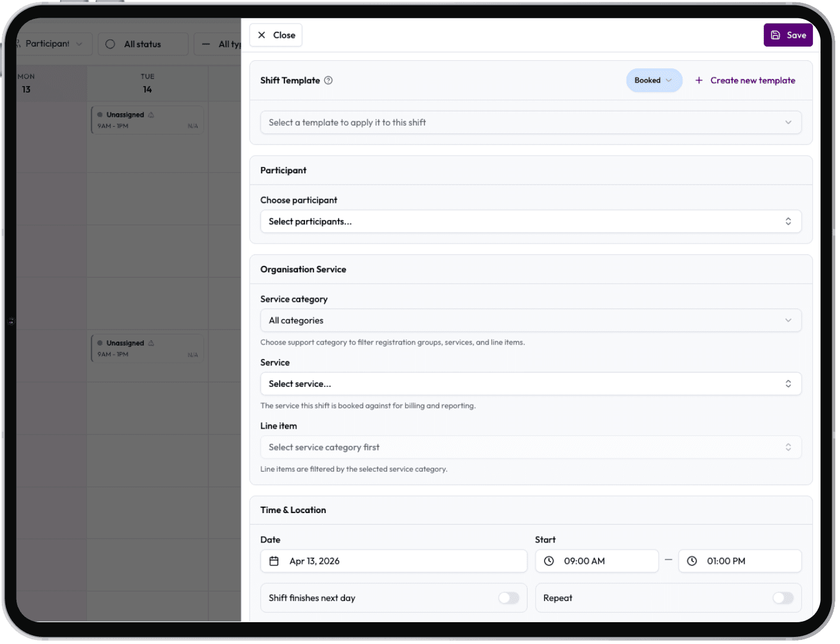This screenshot has width=840, height=644.
Task: Select the TUE 14 column header
Action: point(147,84)
